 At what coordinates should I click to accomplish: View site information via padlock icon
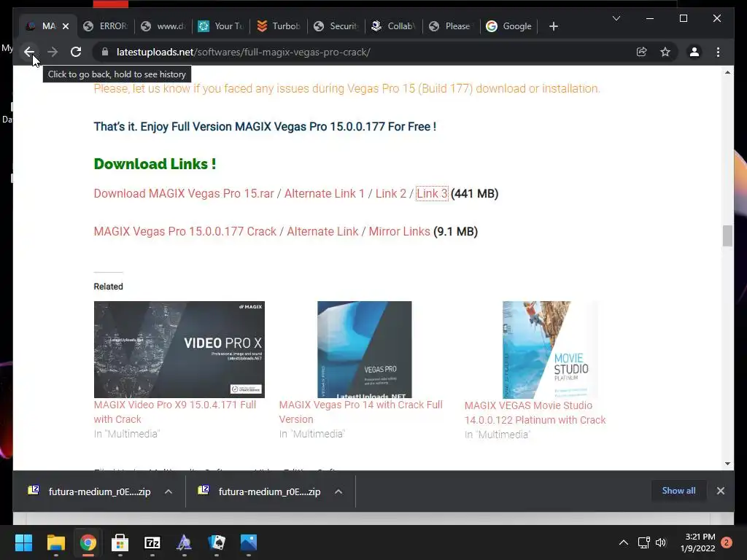click(x=105, y=52)
